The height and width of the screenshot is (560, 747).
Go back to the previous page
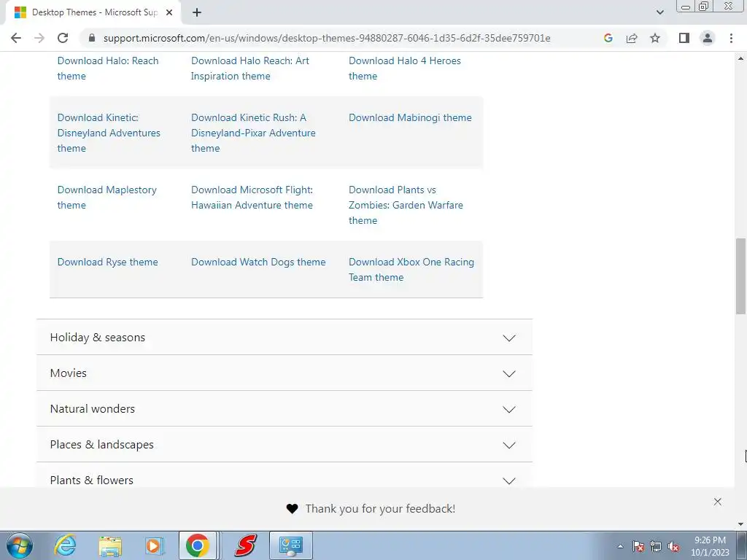[x=16, y=38]
